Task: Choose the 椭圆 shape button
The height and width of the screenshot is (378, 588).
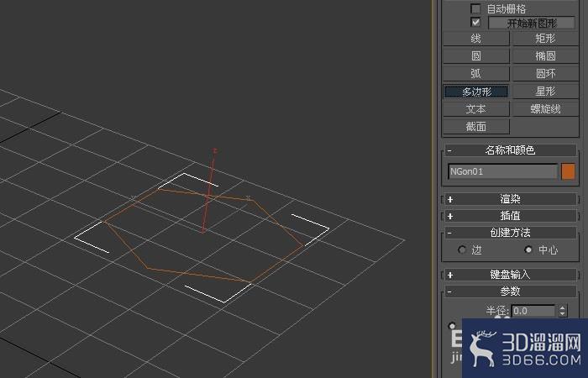Action: (545, 56)
